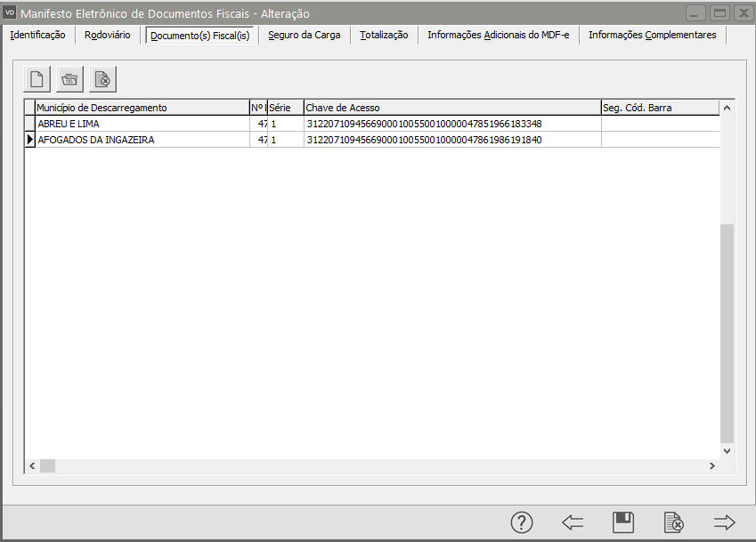Screen dimensions: 756x542
Task: Click the vertical scrollbar thumb
Action: point(728,334)
